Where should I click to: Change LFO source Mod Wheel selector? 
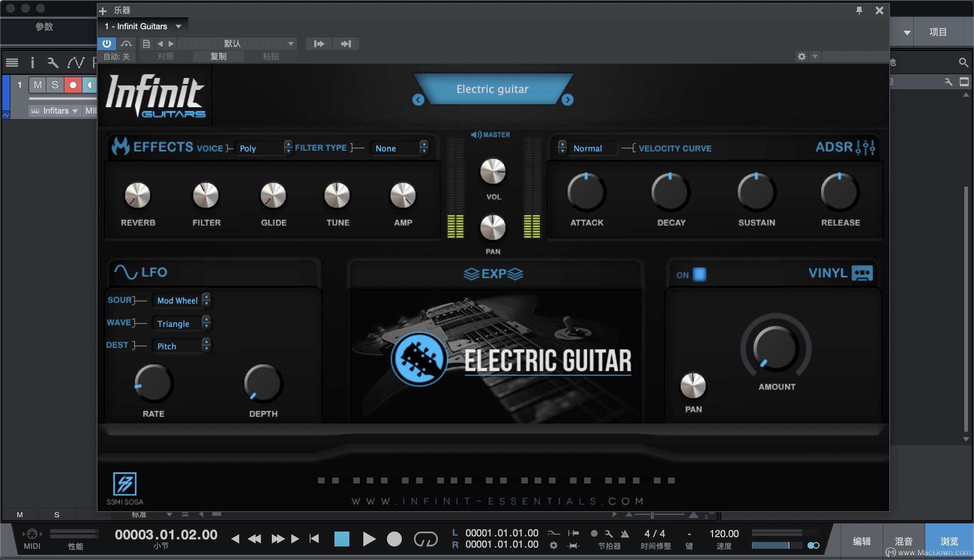coord(181,300)
